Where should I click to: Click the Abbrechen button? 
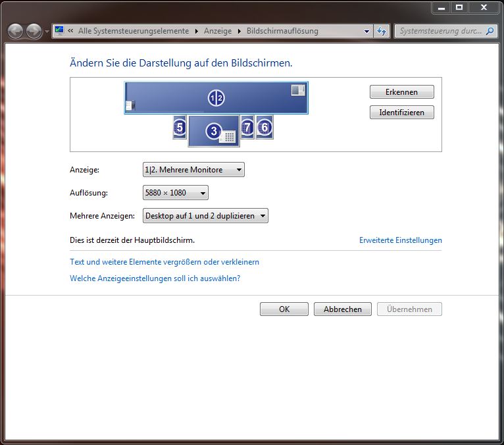click(x=343, y=309)
